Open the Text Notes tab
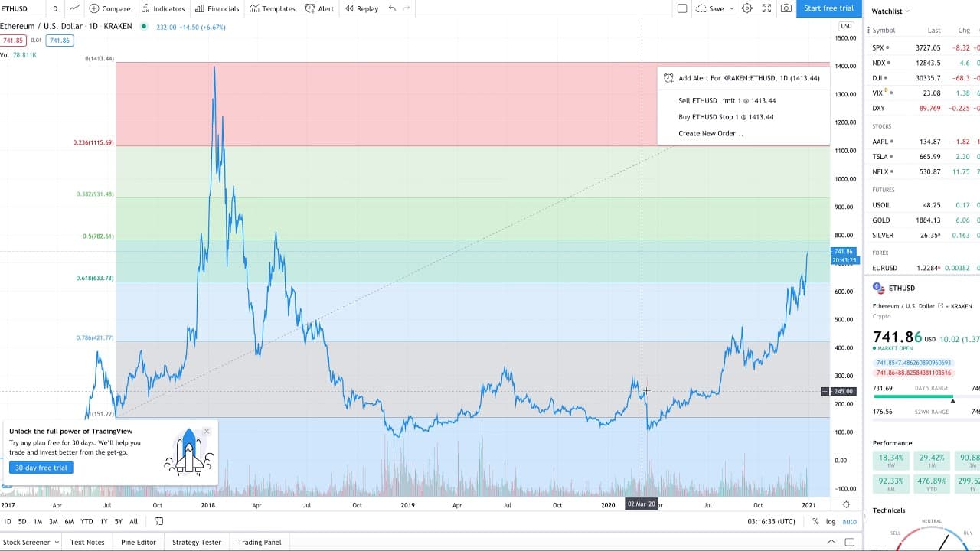The width and height of the screenshot is (980, 551). pos(87,543)
